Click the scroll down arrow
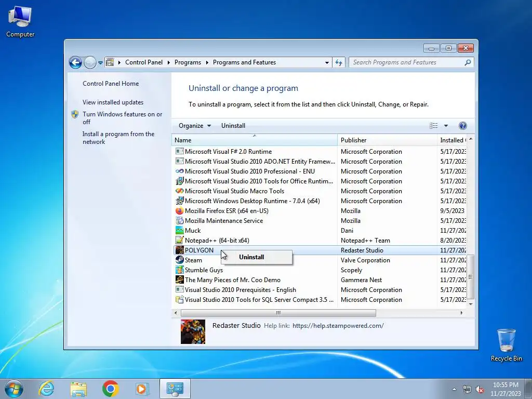Viewport: 532px width, 399px height. point(471,304)
